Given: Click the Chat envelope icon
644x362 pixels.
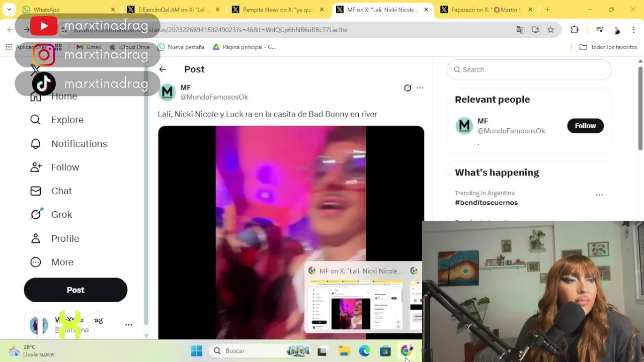Looking at the screenshot, I should pos(35,191).
